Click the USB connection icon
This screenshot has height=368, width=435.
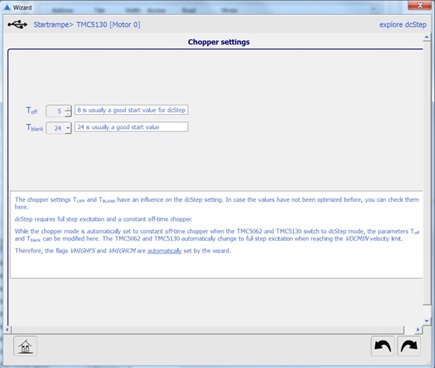coord(17,24)
